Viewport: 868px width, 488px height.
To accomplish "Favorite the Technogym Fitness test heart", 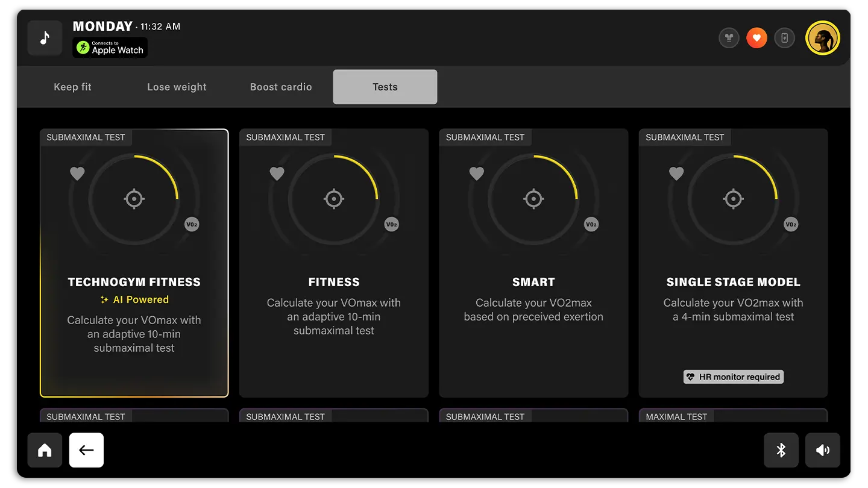I will point(77,174).
